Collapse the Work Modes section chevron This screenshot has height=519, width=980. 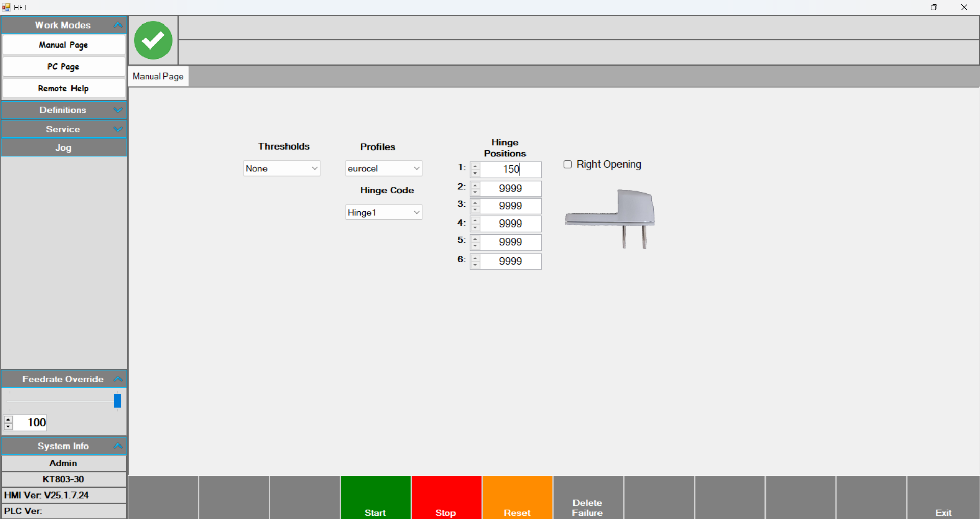pos(118,25)
